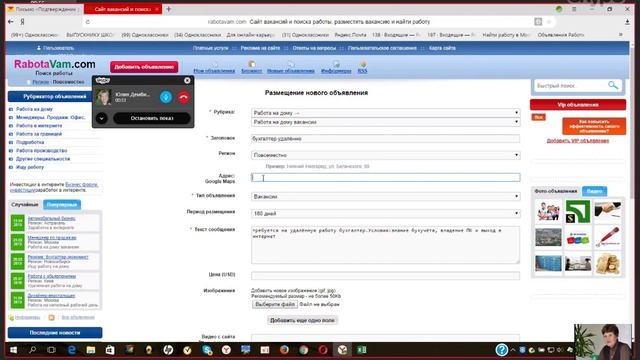
Task: Open Excel from the taskbar
Action: (x=362, y=350)
